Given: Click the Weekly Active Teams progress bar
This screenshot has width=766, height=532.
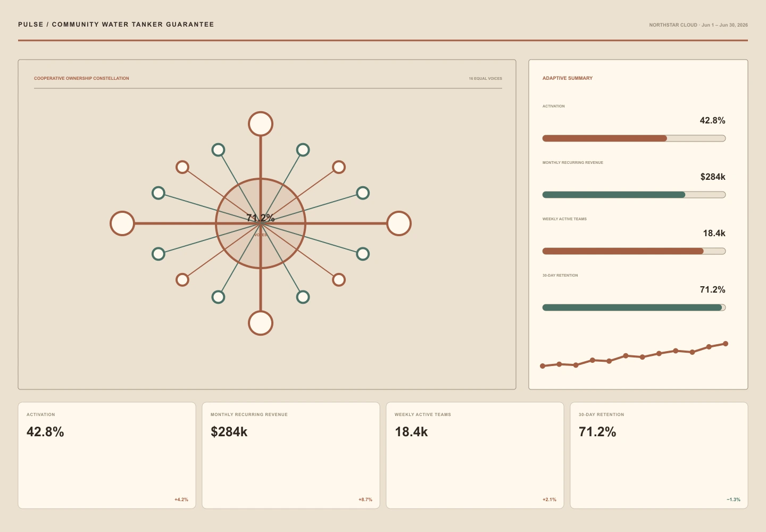Looking at the screenshot, I should pos(634,251).
